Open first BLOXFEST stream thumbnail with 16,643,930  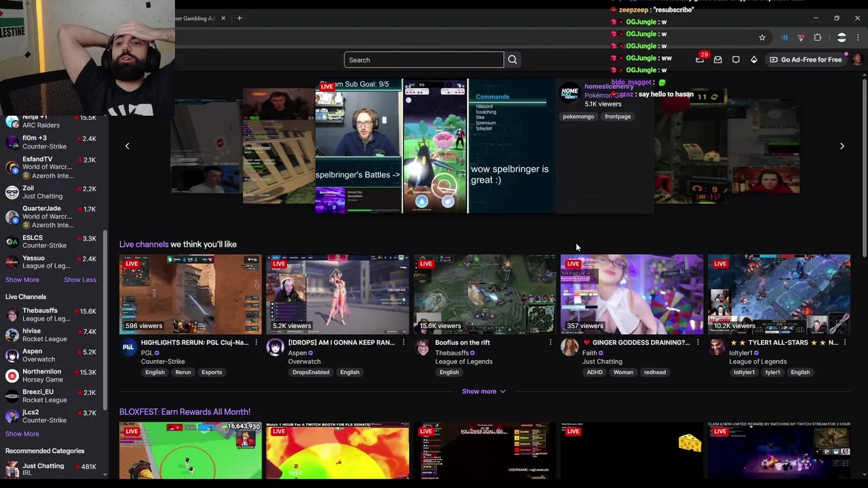point(191,451)
